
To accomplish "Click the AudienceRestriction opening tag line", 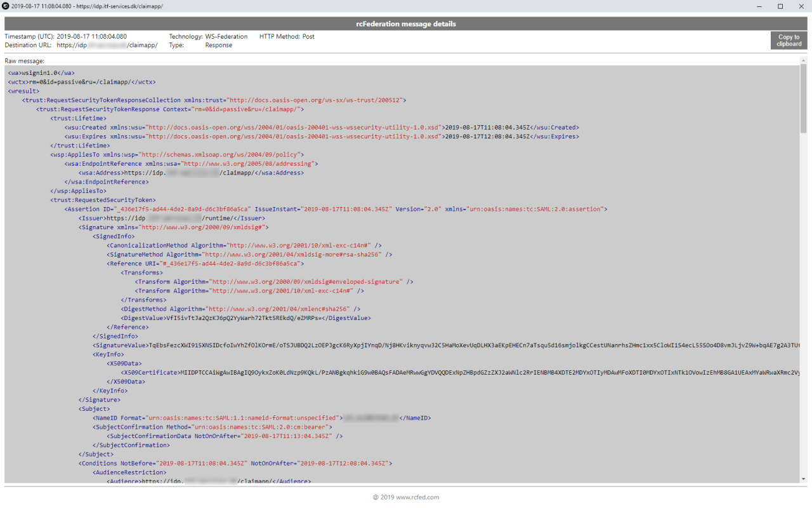I will pyautogui.click(x=129, y=472).
